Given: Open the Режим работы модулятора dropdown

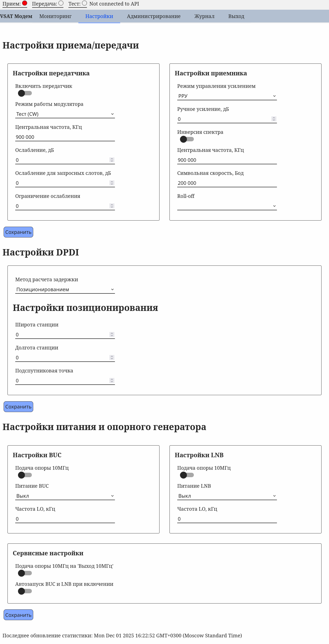Looking at the screenshot, I should pos(65,114).
